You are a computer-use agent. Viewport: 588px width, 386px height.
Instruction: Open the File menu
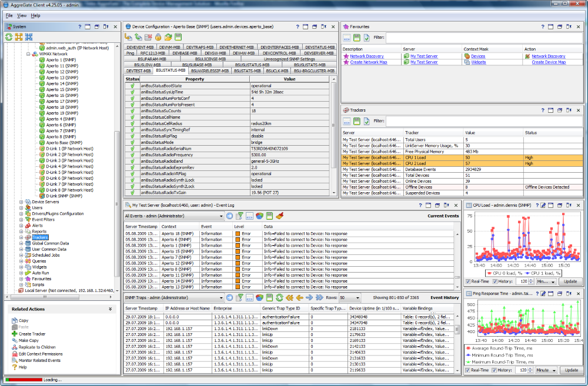point(9,15)
